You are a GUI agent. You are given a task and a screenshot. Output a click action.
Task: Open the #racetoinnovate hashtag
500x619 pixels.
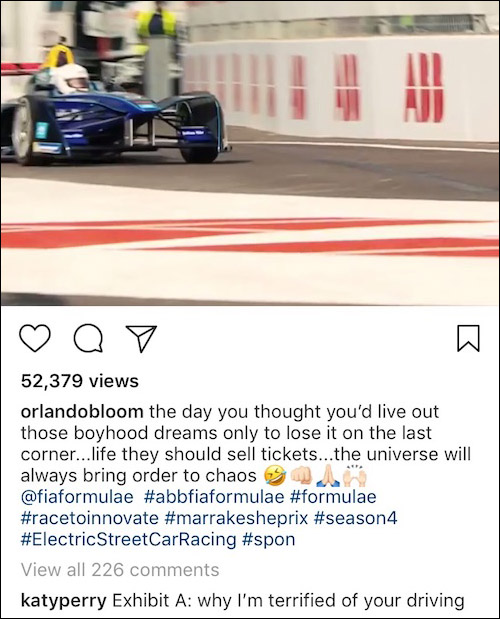point(90,518)
